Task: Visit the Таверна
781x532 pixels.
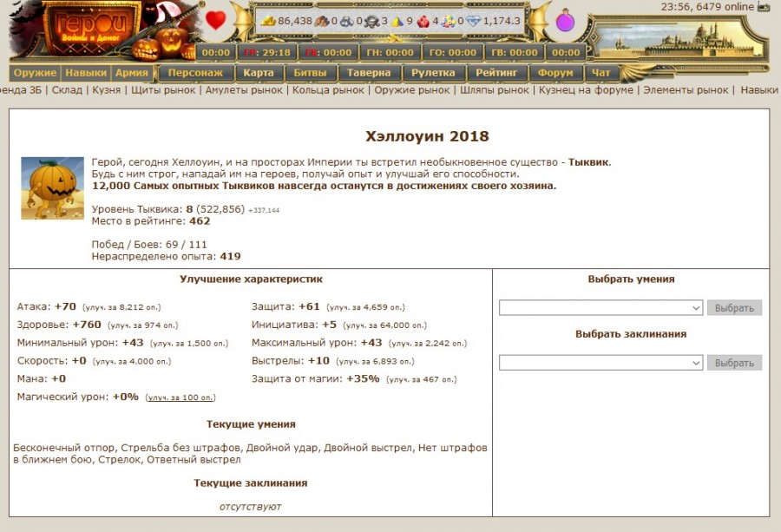Action: [x=369, y=73]
